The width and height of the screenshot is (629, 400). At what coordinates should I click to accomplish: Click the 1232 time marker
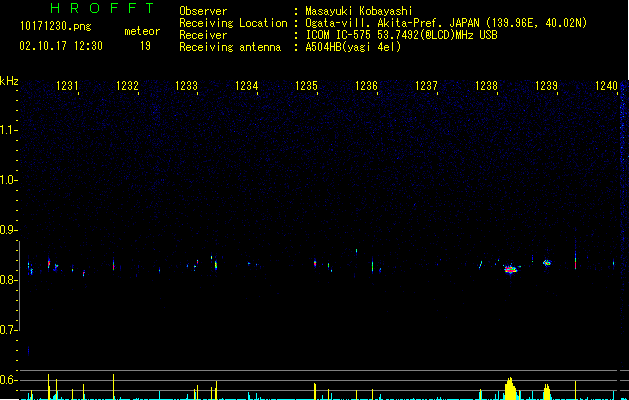pyautogui.click(x=127, y=86)
